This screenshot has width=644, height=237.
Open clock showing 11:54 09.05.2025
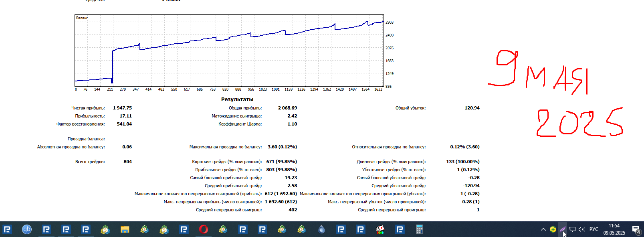pos(614,229)
